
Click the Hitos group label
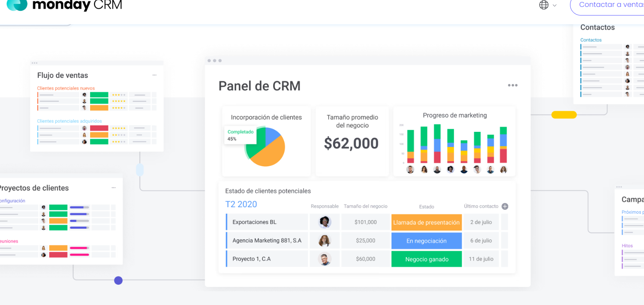point(627,246)
